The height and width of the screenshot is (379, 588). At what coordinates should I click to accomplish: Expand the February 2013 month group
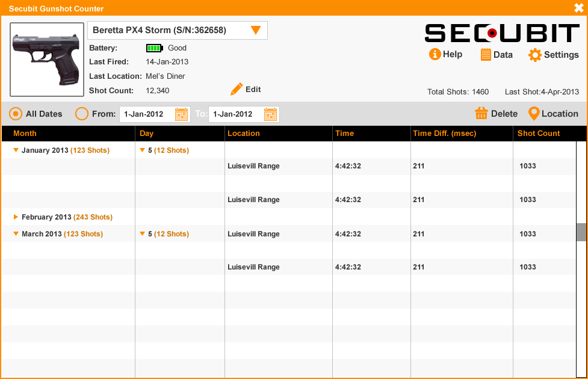(x=16, y=217)
